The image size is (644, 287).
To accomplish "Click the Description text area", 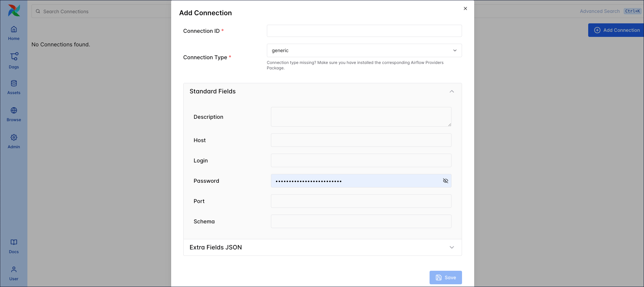I will (x=361, y=117).
